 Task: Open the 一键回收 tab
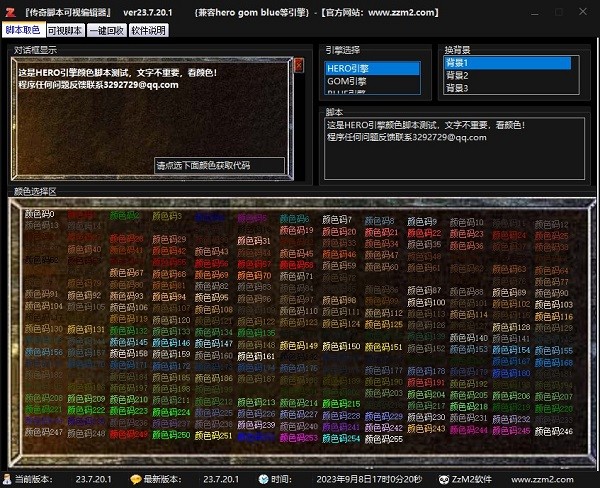point(106,31)
